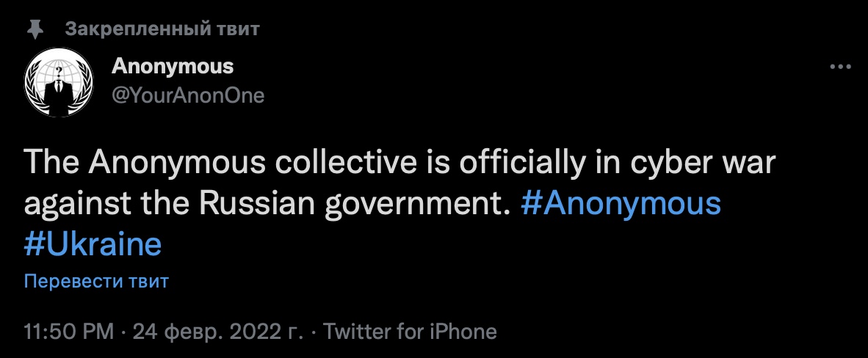Follow the #Ukraine hashtag link
Image resolution: width=868 pixels, height=358 pixels.
[x=93, y=244]
